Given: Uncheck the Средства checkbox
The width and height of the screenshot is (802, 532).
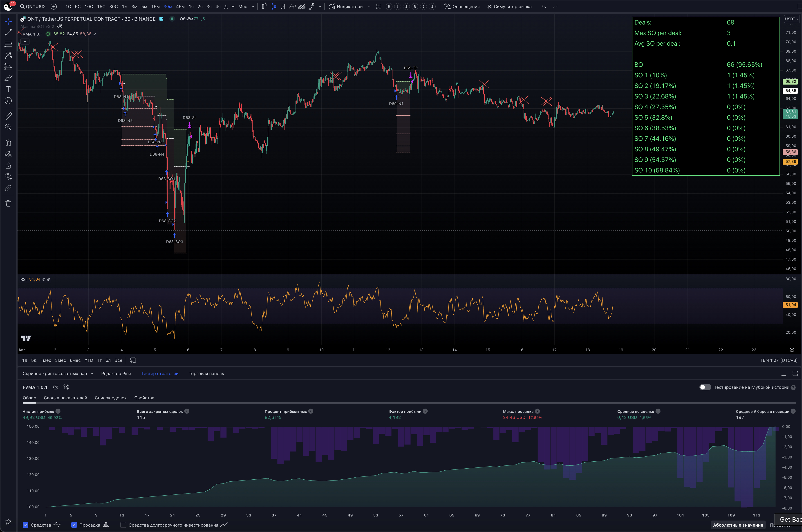Looking at the screenshot, I should point(25,525).
